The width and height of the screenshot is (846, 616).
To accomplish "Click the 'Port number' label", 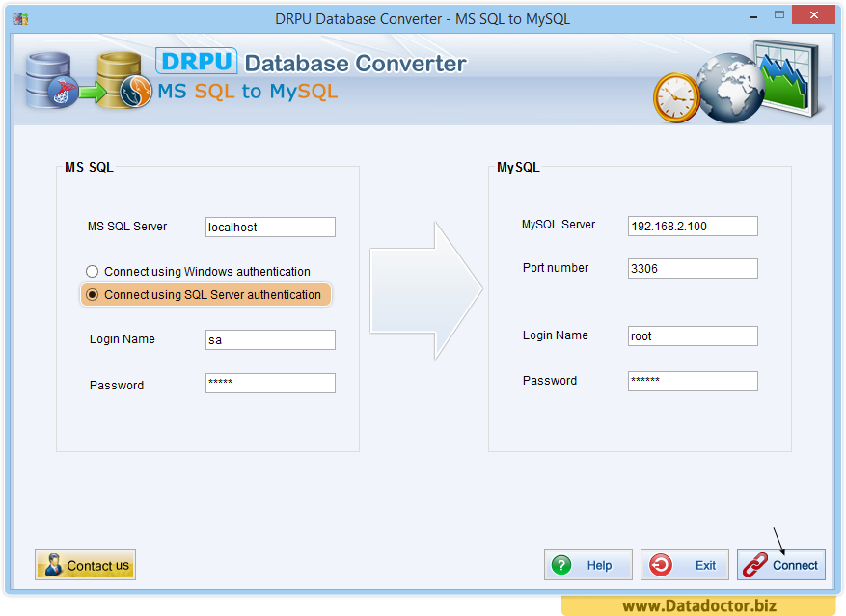I will [556, 268].
